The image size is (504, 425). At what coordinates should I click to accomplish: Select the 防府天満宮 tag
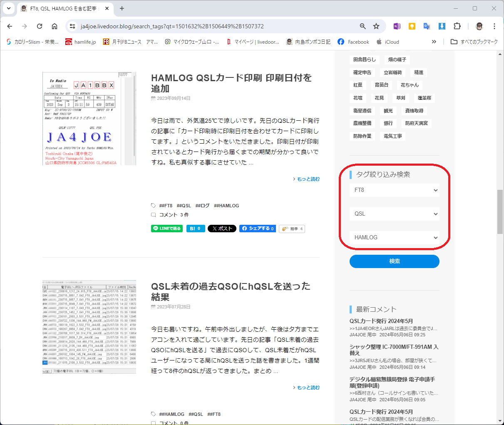tap(417, 123)
